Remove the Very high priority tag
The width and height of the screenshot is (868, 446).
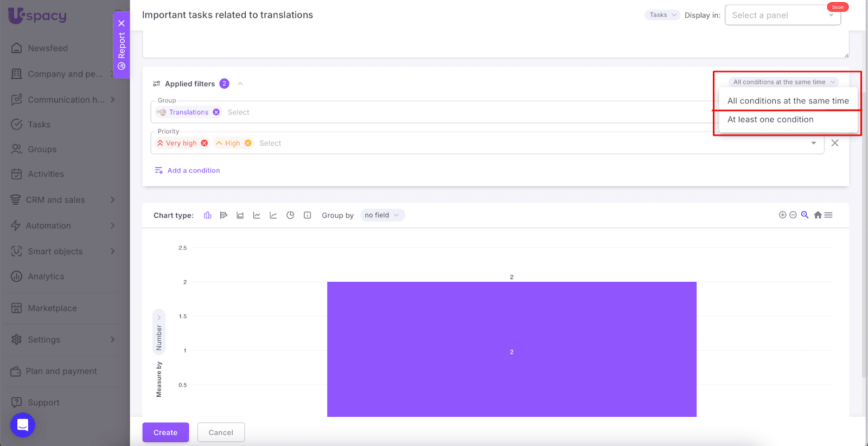click(205, 143)
